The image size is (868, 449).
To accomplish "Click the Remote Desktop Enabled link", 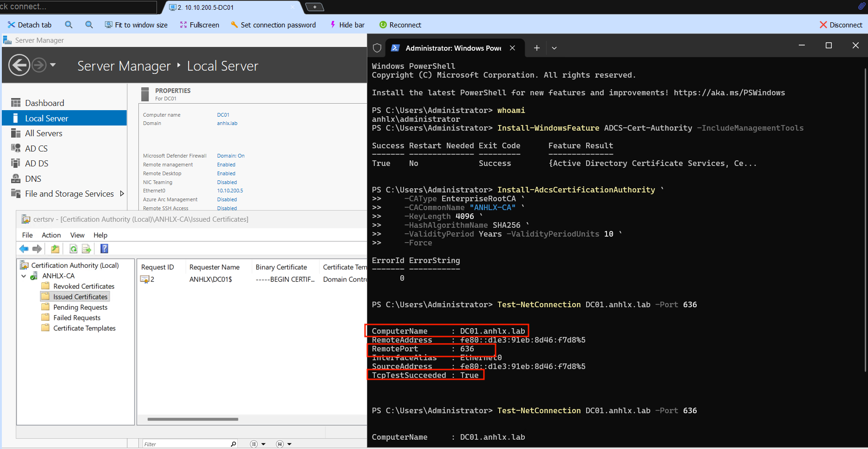I will tap(226, 173).
